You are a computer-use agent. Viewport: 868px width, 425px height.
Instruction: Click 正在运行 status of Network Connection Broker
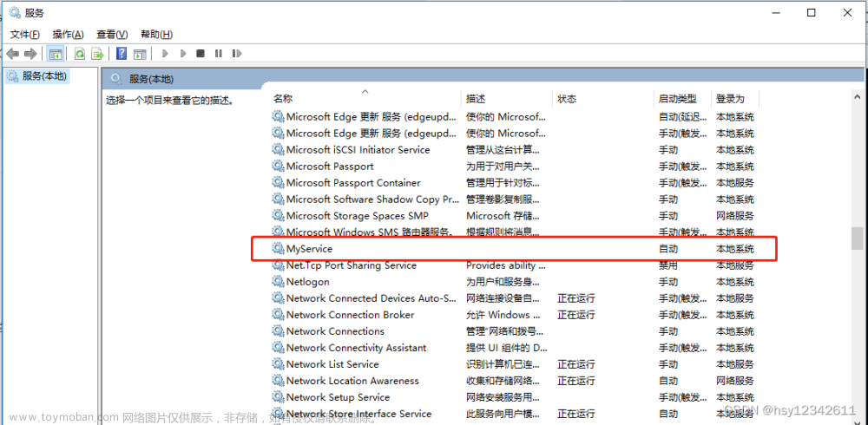[x=576, y=315]
